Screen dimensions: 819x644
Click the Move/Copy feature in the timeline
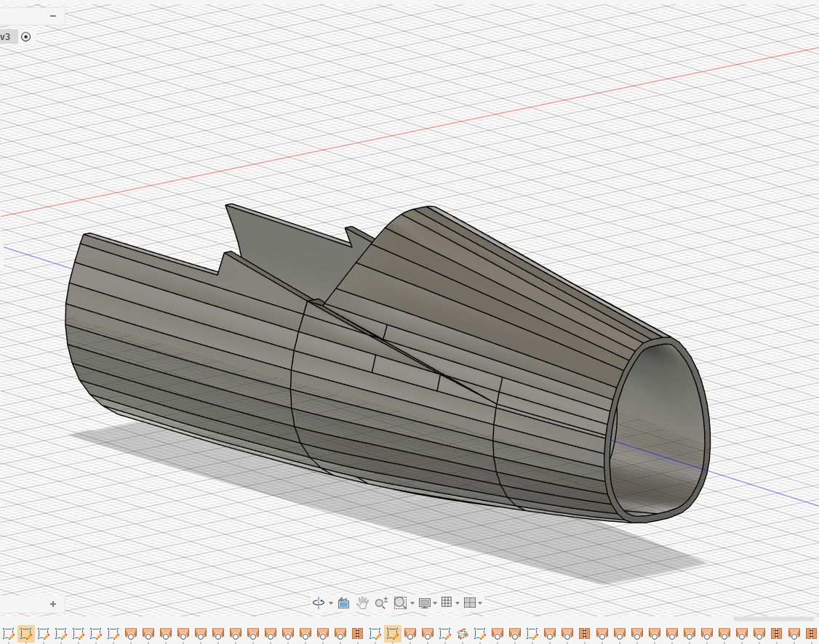[x=463, y=634]
